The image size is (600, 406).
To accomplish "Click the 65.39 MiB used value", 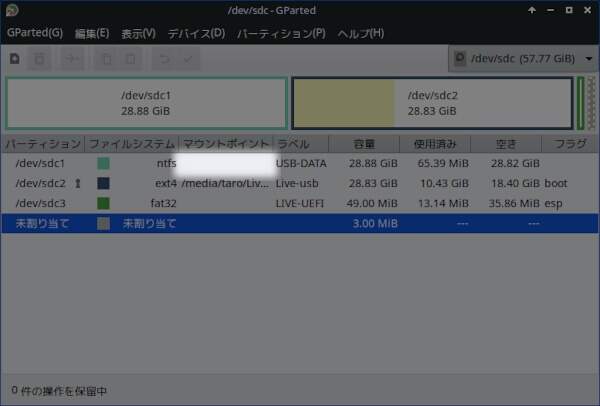I will [443, 163].
